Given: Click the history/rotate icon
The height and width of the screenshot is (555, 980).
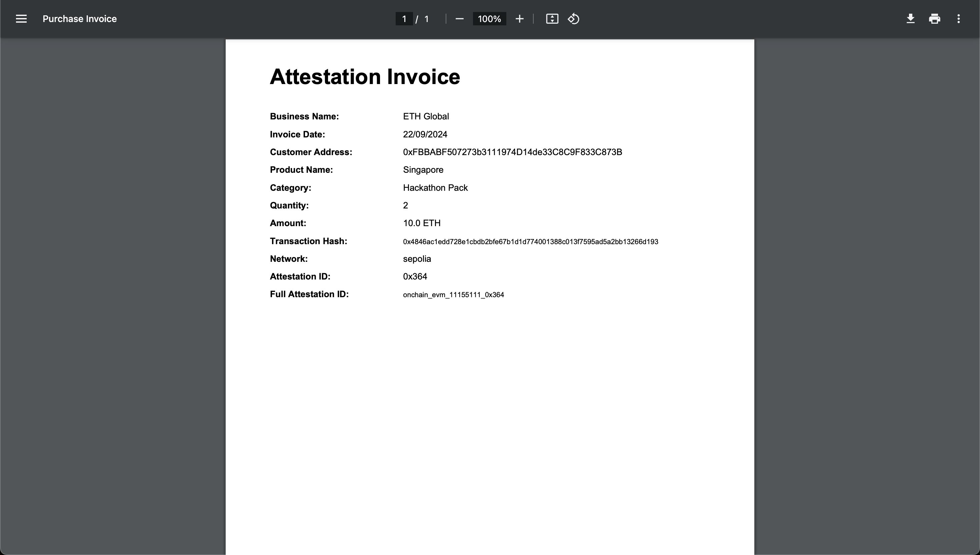Looking at the screenshot, I should tap(573, 19).
